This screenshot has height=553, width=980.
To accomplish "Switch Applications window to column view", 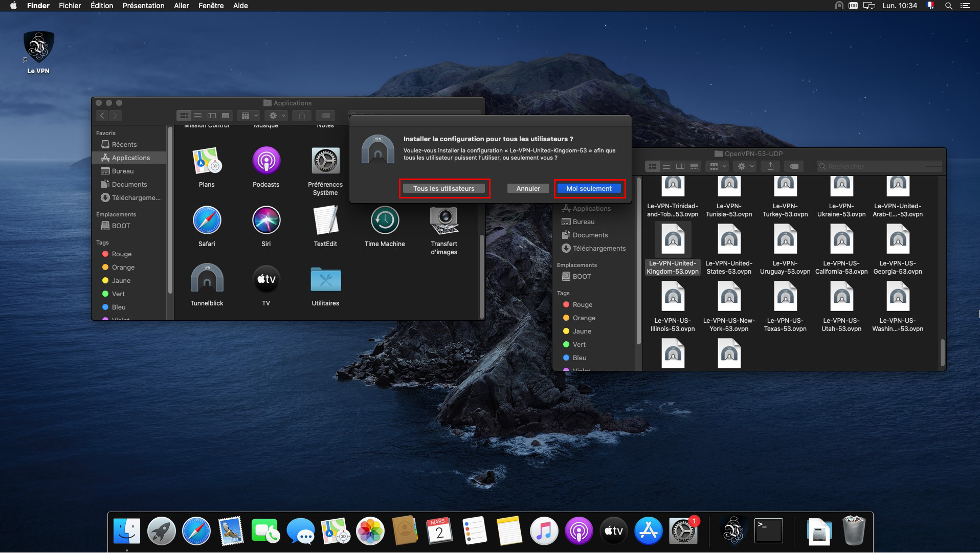I will (x=212, y=116).
